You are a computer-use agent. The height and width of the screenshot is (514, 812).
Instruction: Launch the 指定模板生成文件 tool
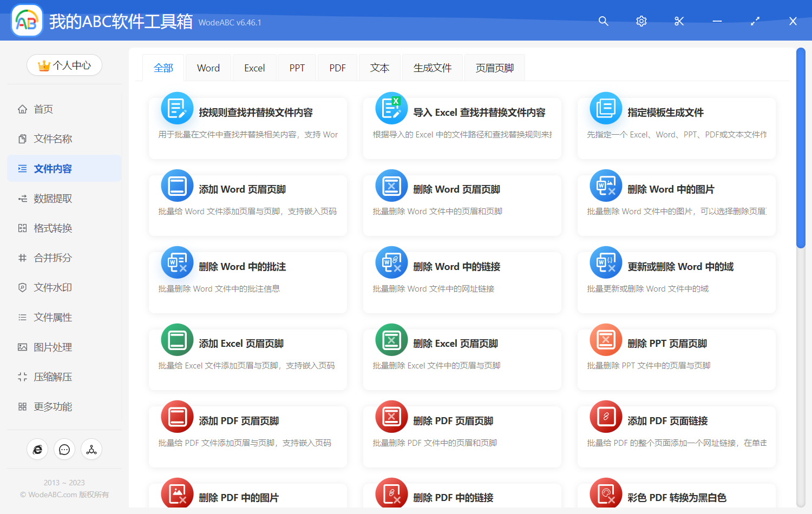click(676, 128)
